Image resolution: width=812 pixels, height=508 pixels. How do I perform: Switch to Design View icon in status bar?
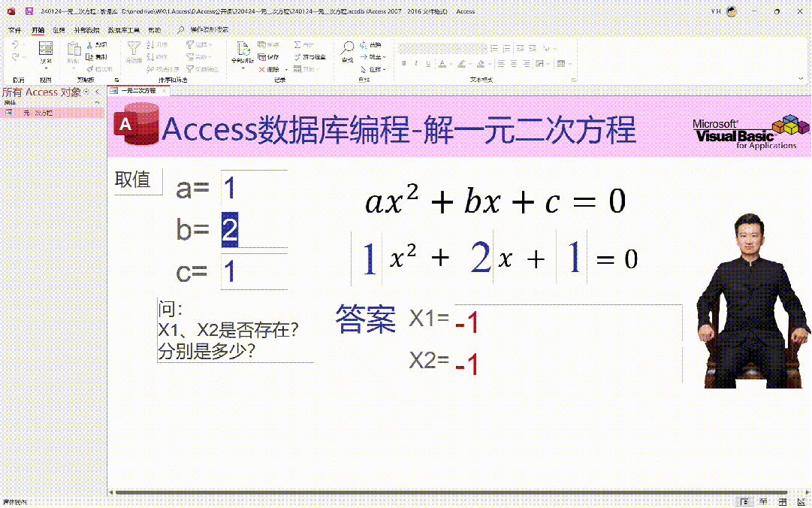click(801, 501)
